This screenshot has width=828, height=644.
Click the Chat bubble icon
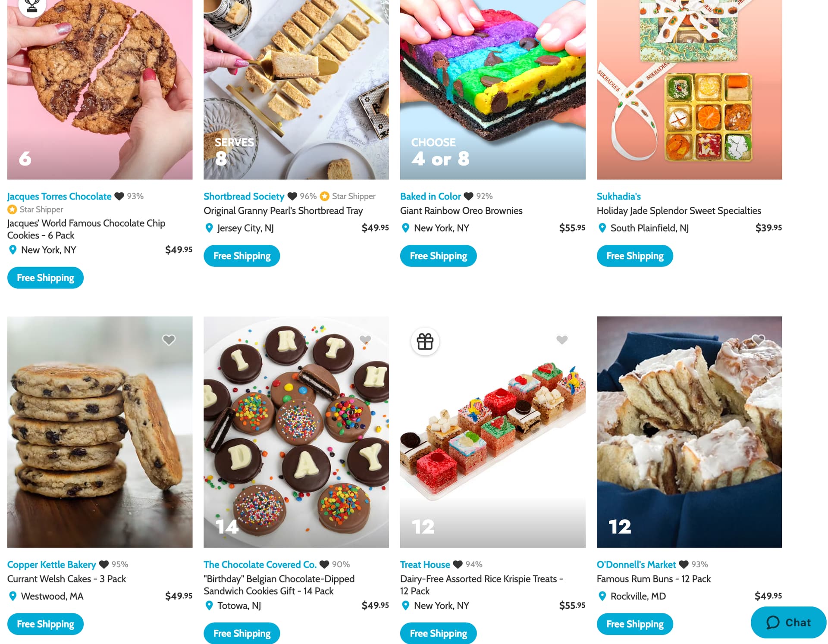coord(772,622)
